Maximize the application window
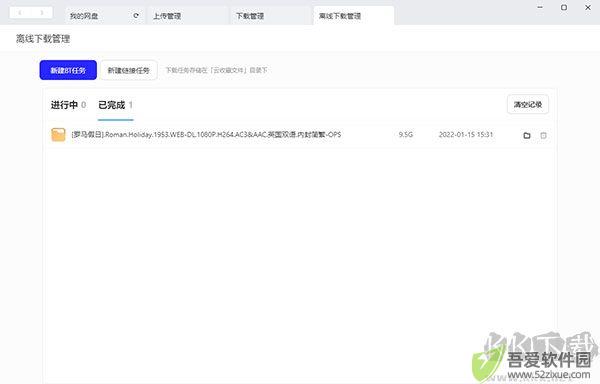The image size is (600, 384). click(564, 7)
